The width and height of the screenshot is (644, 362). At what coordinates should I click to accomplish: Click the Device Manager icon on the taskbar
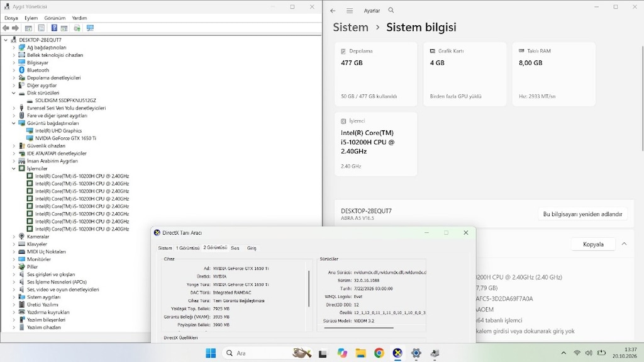(x=435, y=353)
